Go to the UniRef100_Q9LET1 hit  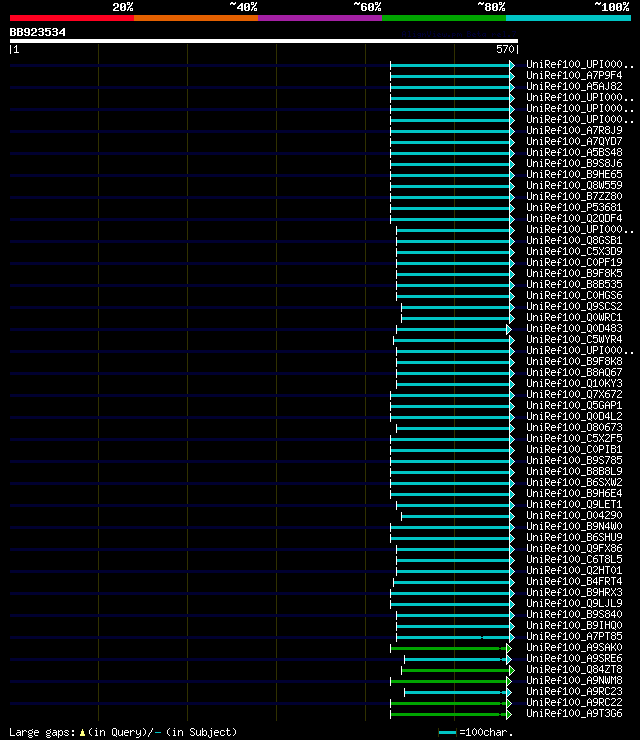click(x=574, y=505)
